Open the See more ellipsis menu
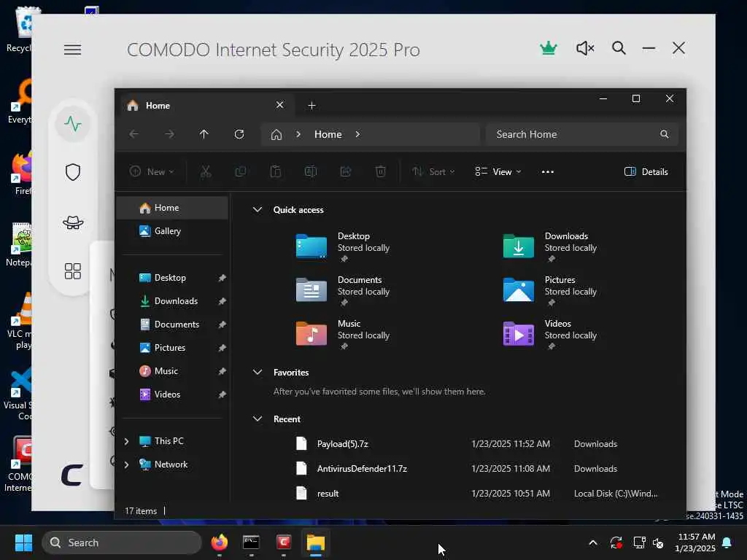 (547, 172)
